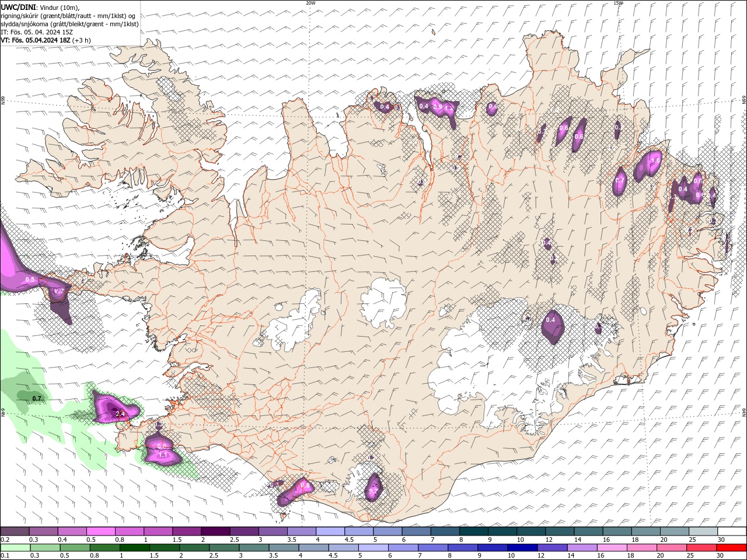
Task: Pick the light grey snow swatch labeled 25
Action: pos(703,531)
